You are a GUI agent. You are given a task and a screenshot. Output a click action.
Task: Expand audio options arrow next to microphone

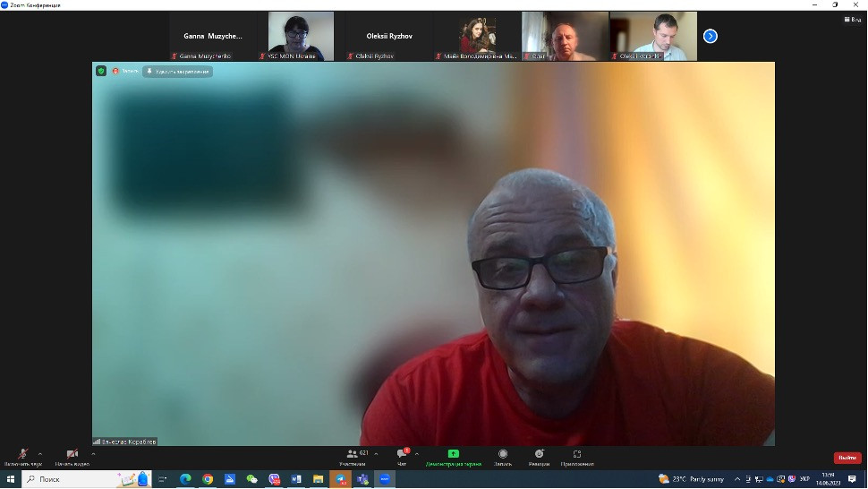[x=40, y=453]
